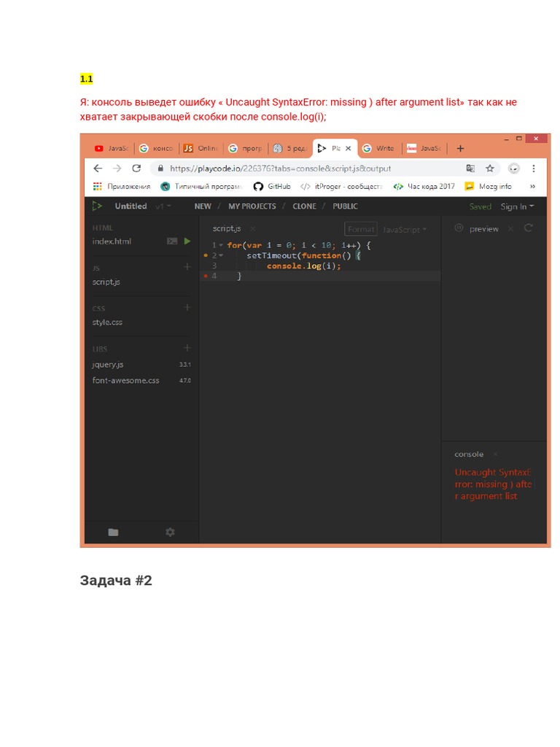The height and width of the screenshot is (747, 560).
Task: Open settings gear in the sidebar footer
Action: click(170, 532)
